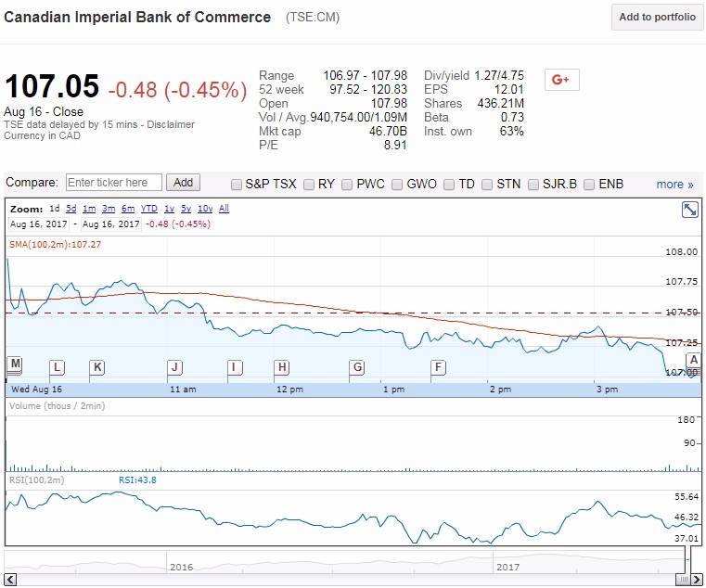Open news marker A on chart

pyautogui.click(x=693, y=360)
